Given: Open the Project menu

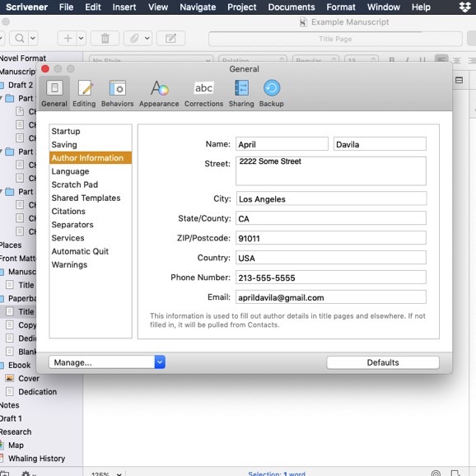Looking at the screenshot, I should click(241, 7).
